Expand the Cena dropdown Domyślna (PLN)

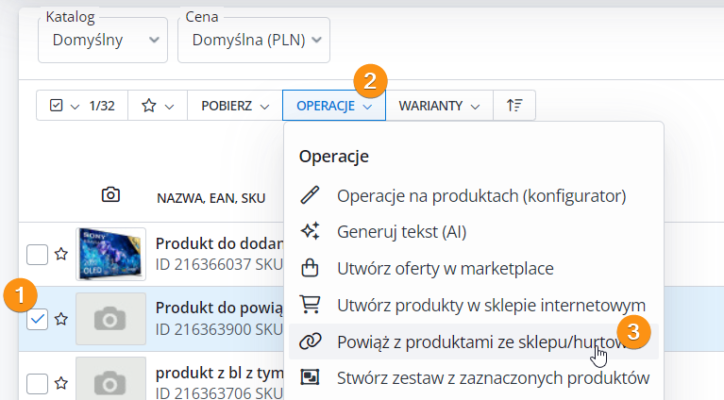point(253,39)
